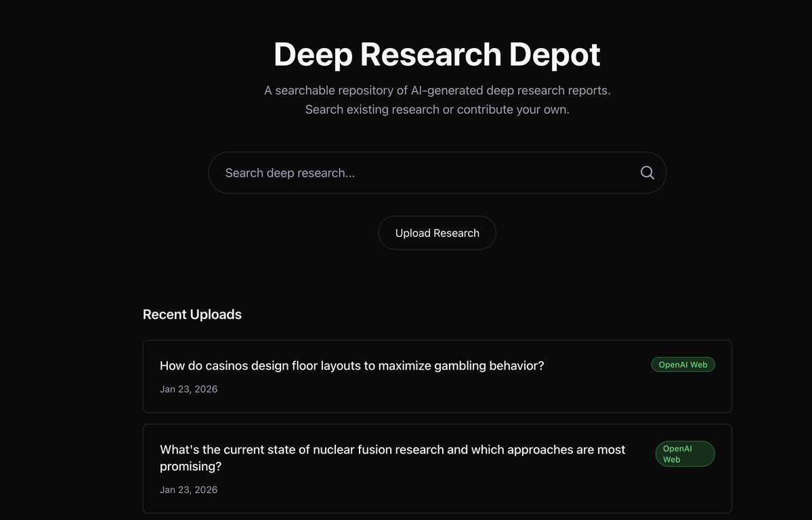Click the Upload Research button

tap(437, 232)
